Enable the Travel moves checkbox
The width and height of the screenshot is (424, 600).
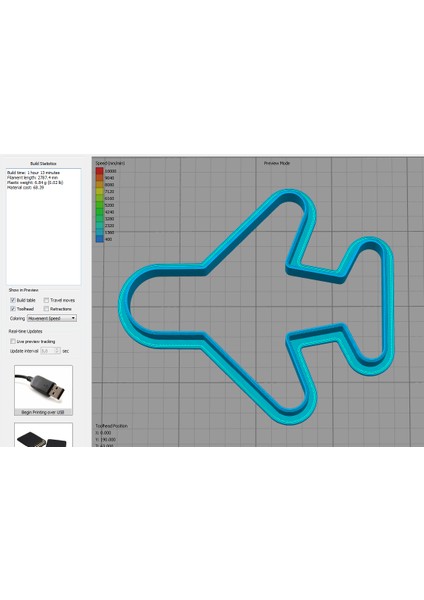click(x=46, y=300)
